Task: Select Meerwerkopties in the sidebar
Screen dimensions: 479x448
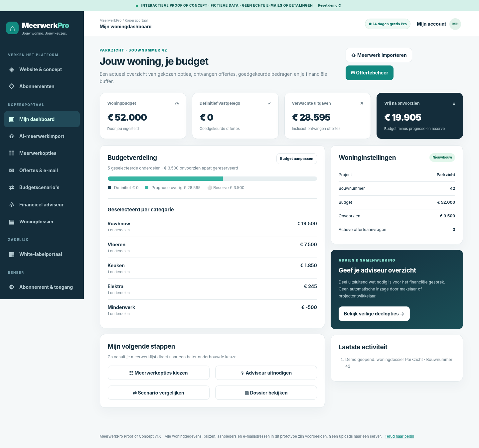Action: (x=42, y=153)
